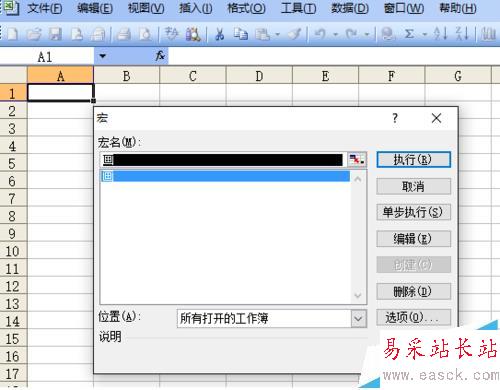Image resolution: width=500 pixels, height=390 pixels.
Task: Click cell A1
Action: coord(60,93)
